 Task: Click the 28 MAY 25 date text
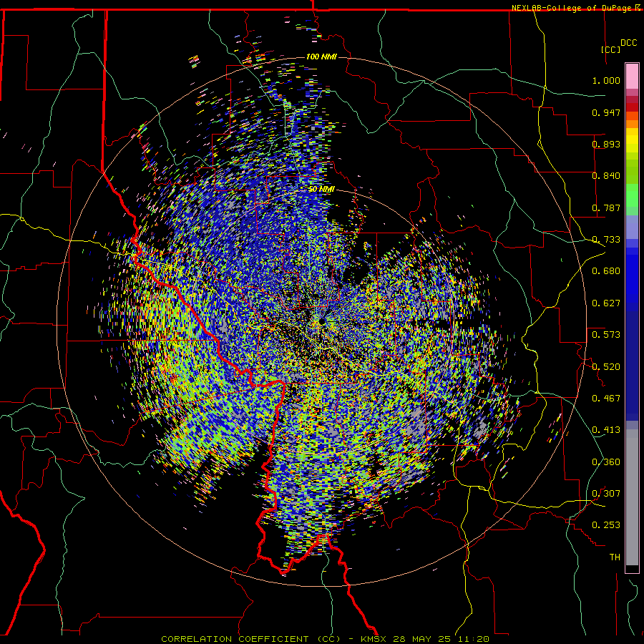click(421, 639)
